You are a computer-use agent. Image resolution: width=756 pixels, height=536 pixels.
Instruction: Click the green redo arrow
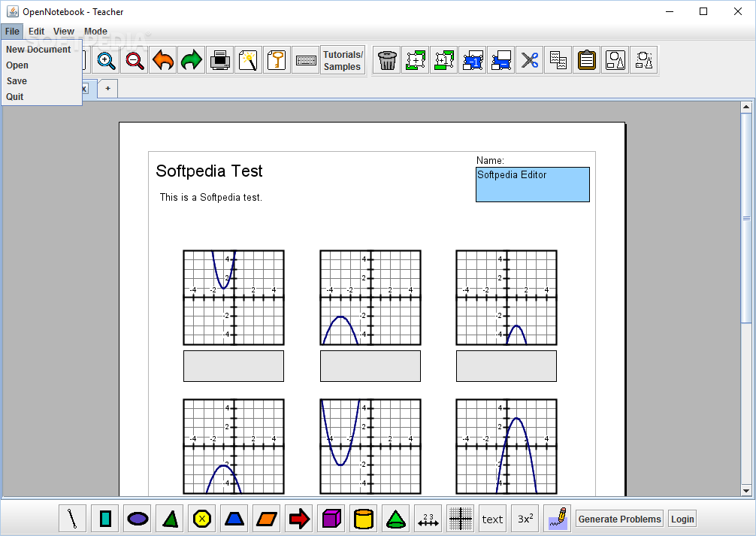192,60
